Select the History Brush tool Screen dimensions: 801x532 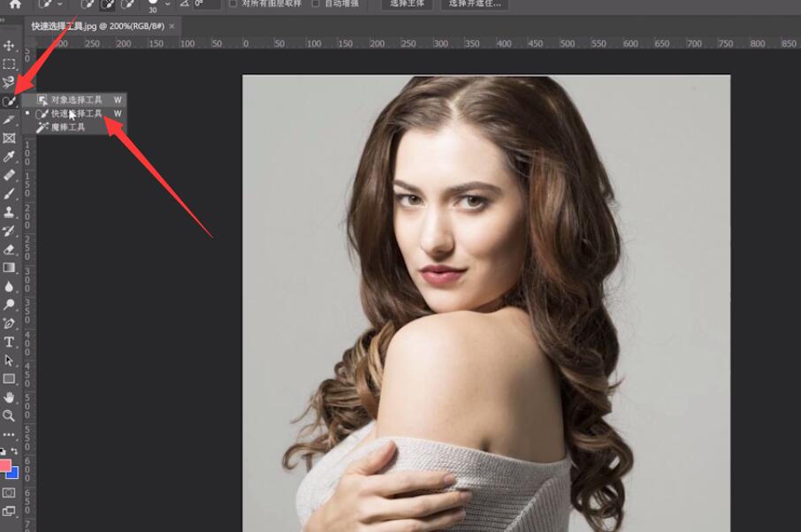pos(9,231)
